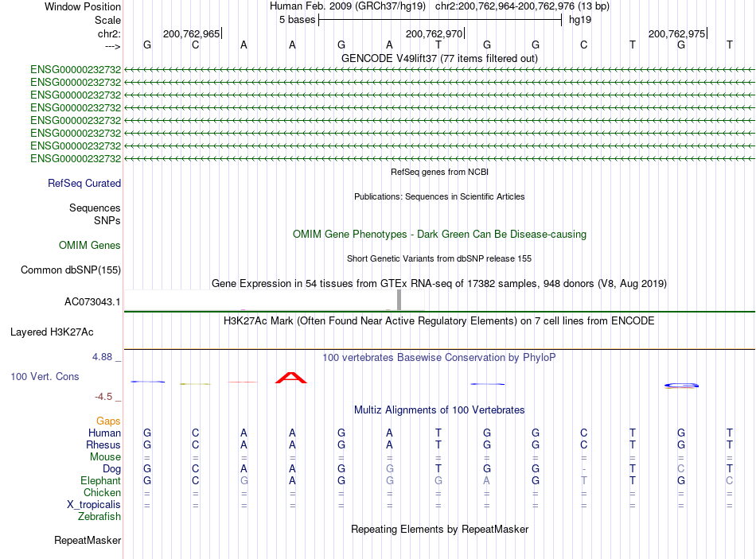
Task: Select the Rhesus species row label
Action: click(103, 444)
